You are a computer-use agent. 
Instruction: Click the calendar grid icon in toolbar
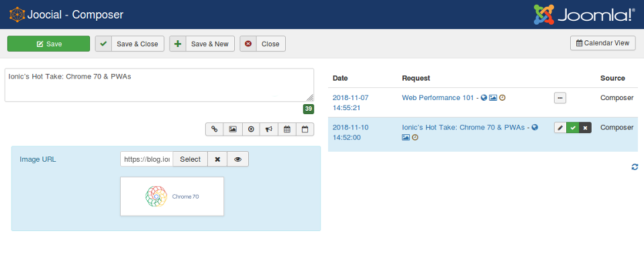click(x=287, y=129)
